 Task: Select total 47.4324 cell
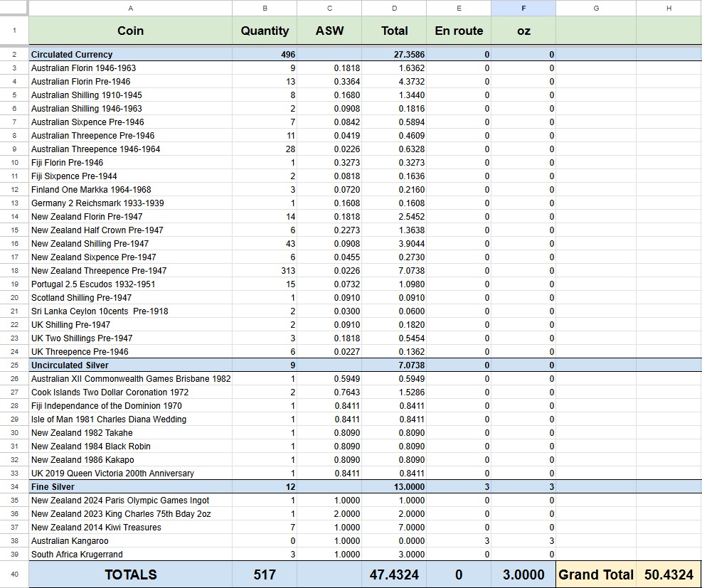(394, 574)
